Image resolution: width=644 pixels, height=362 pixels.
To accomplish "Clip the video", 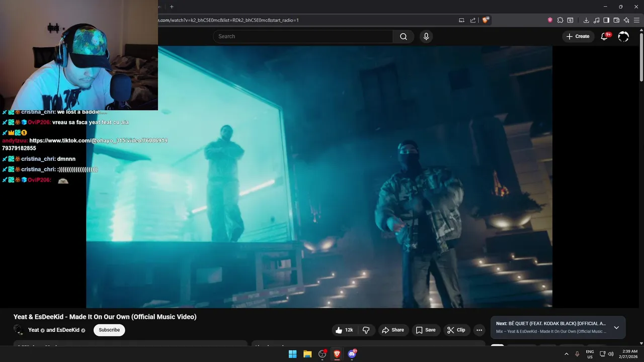I will pos(456,330).
